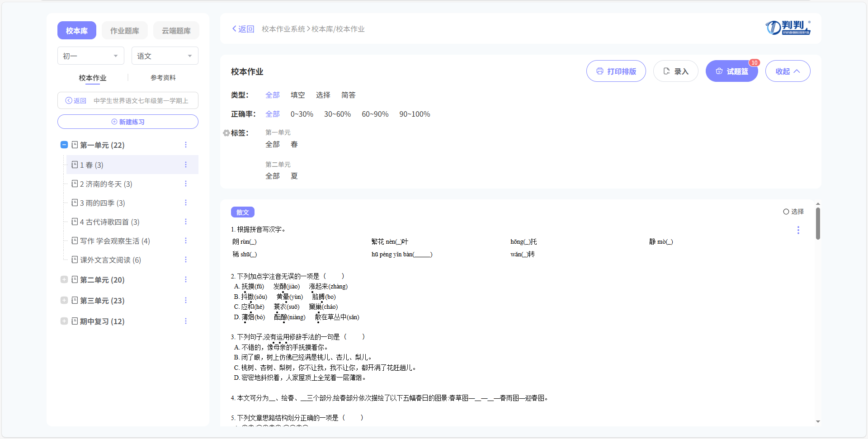Screen dimensions: 868x439
Task: Open three-dot menu for 2 济南的冬天
Action: pyautogui.click(x=185, y=184)
